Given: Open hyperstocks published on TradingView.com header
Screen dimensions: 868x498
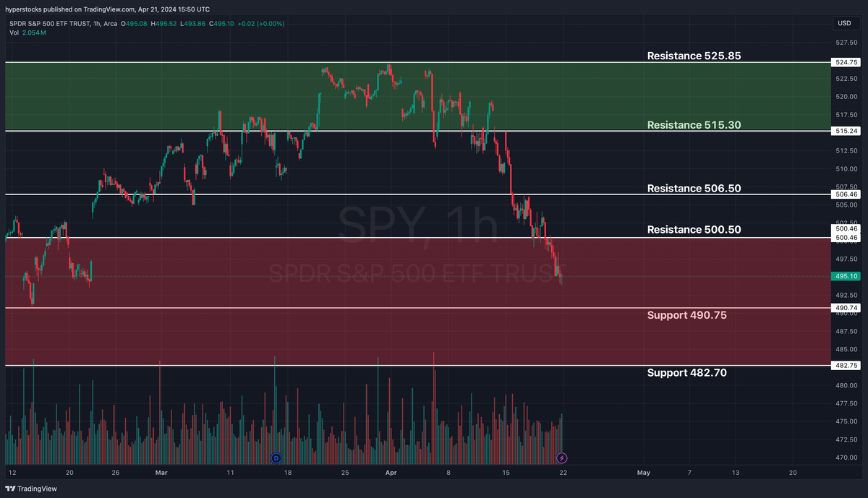Looking at the screenshot, I should click(109, 9).
